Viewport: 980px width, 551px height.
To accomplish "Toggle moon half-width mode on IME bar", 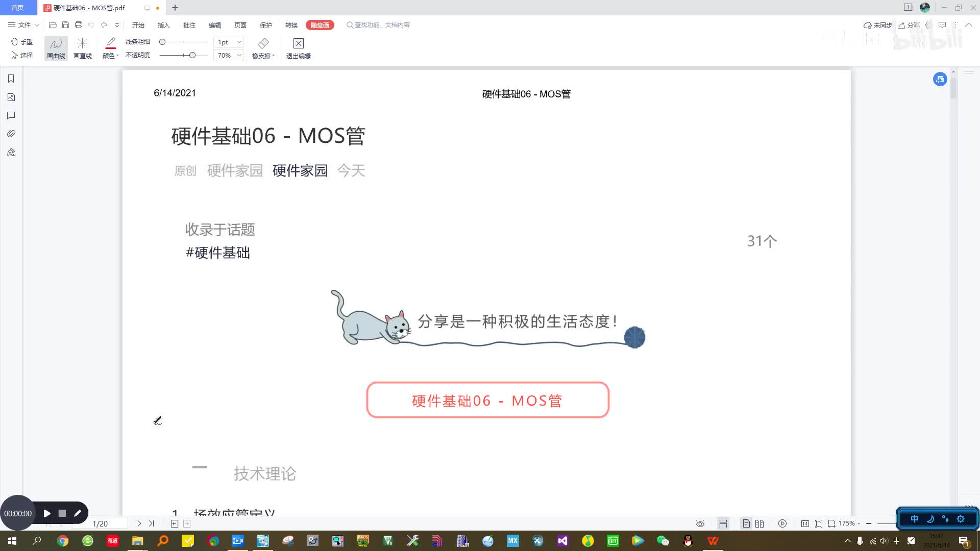I will click(x=930, y=519).
